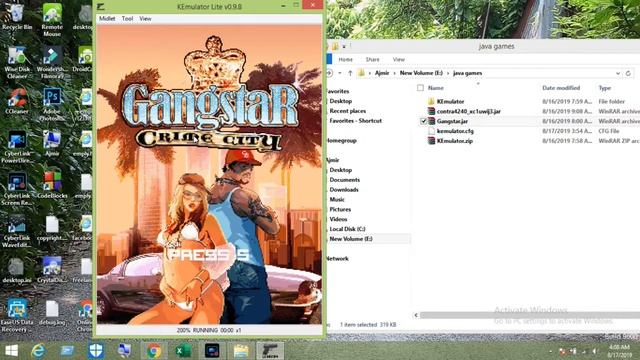Expand chevron after New Volume (E:) in path
640x360 pixels.
pos(448,73)
